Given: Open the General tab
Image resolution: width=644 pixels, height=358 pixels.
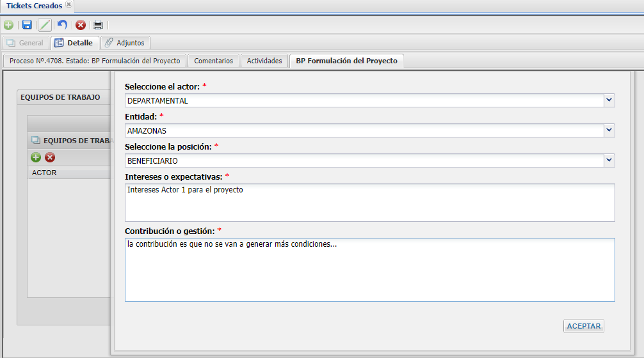Looking at the screenshot, I should (26, 43).
